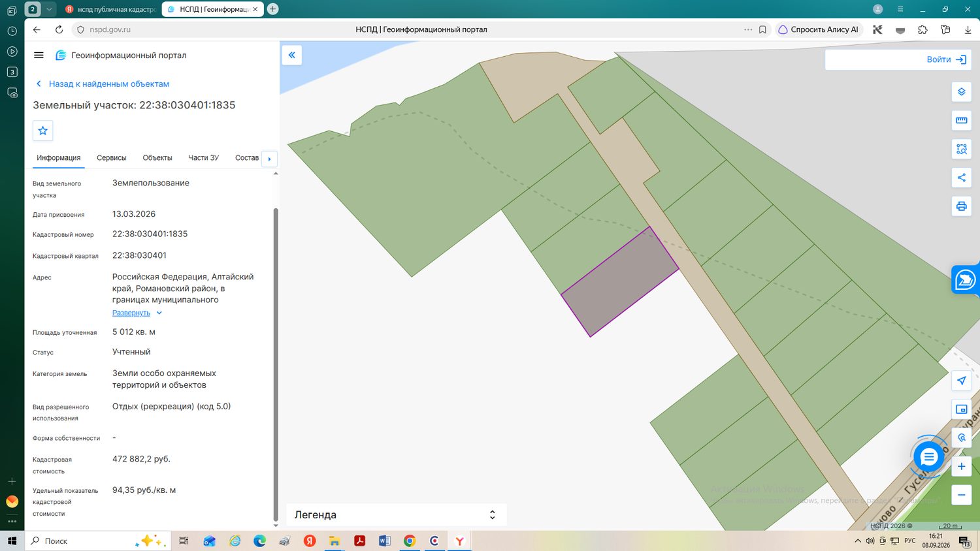Screen dimensions: 980x551
Task: Select cadastral number 22:38:030401:1835 value
Action: [150, 234]
